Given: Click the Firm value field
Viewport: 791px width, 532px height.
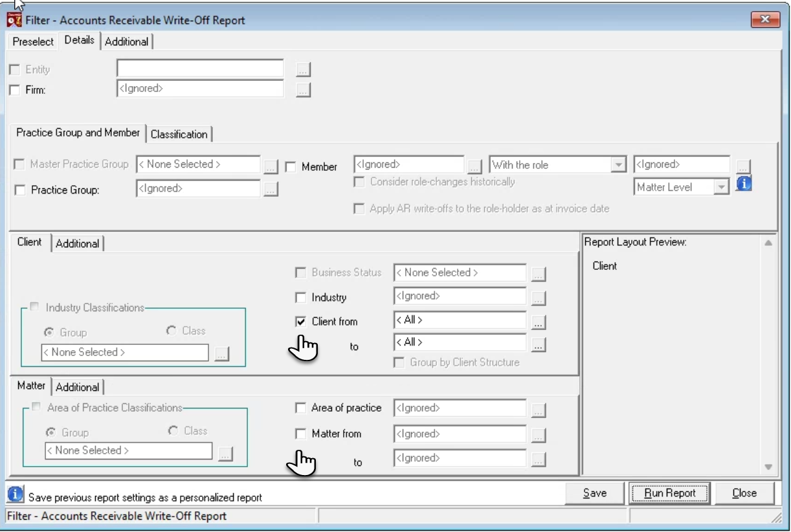Looking at the screenshot, I should [x=200, y=89].
